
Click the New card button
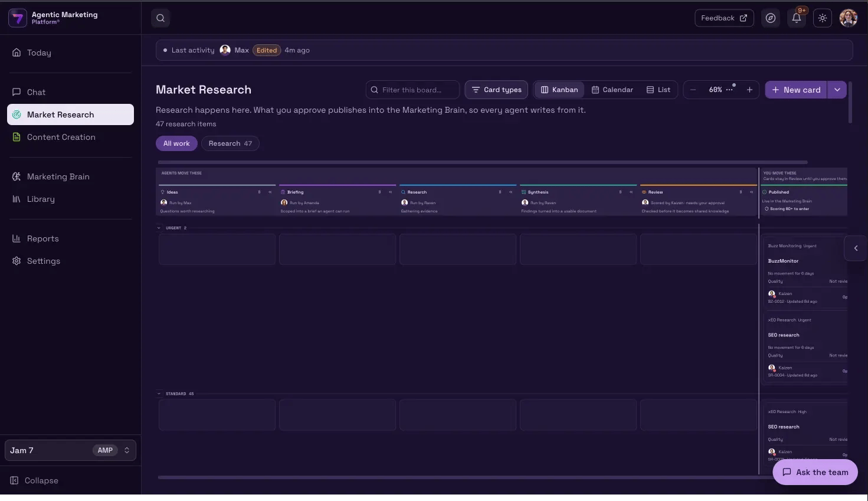796,90
